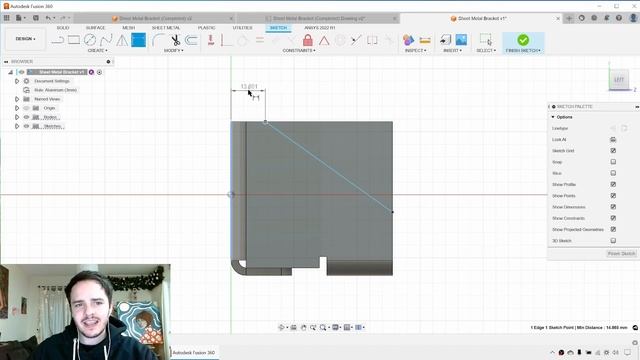Click the Measure tool in Inspect
Image resolution: width=640 pixels, height=360 pixels.
[425, 40]
